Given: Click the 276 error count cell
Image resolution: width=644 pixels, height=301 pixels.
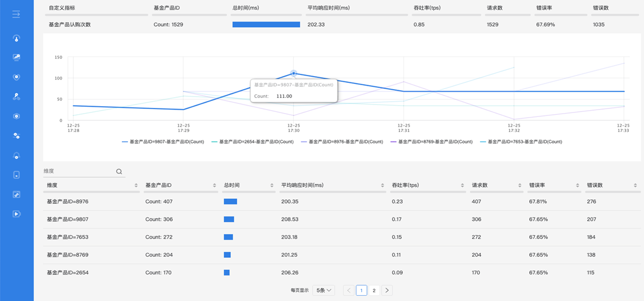Looking at the screenshot, I should [591, 202].
